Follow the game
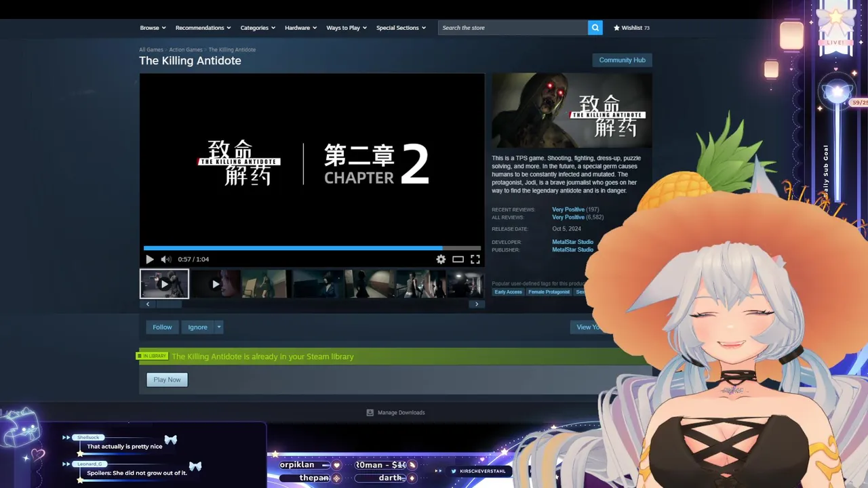 (162, 327)
